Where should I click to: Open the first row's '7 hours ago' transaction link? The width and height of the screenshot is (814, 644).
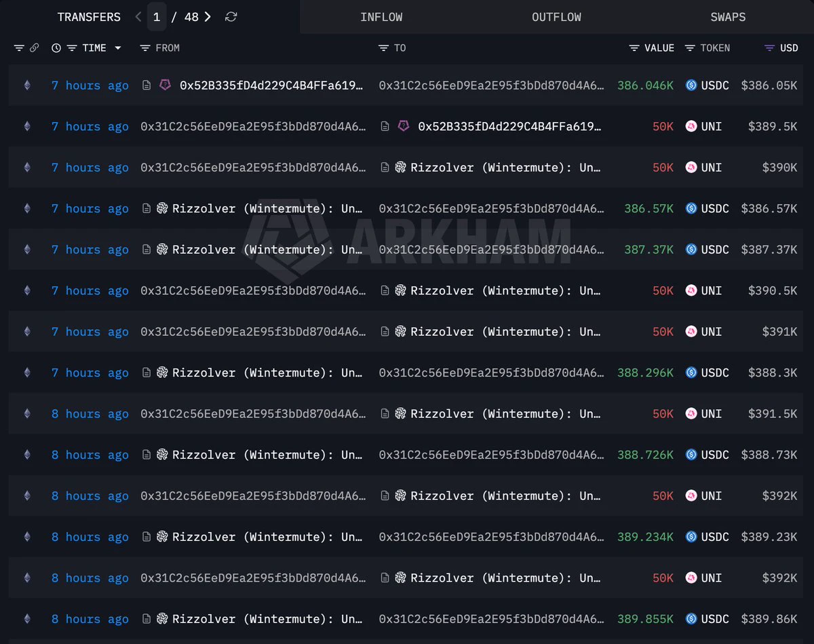point(90,86)
